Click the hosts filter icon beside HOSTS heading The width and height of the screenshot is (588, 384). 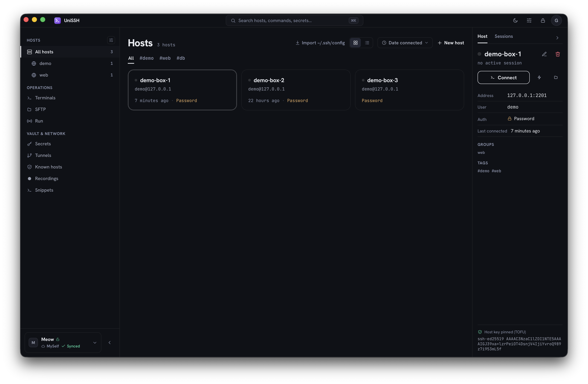(111, 40)
